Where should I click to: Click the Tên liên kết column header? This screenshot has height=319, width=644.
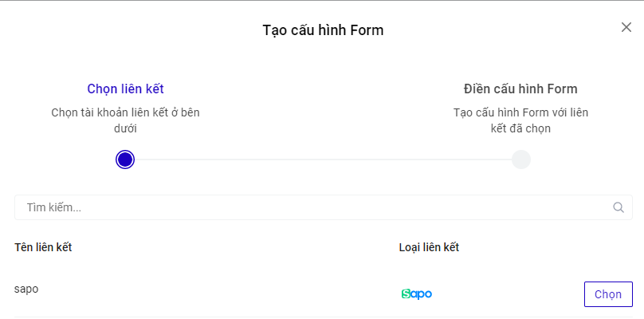pyautogui.click(x=43, y=247)
